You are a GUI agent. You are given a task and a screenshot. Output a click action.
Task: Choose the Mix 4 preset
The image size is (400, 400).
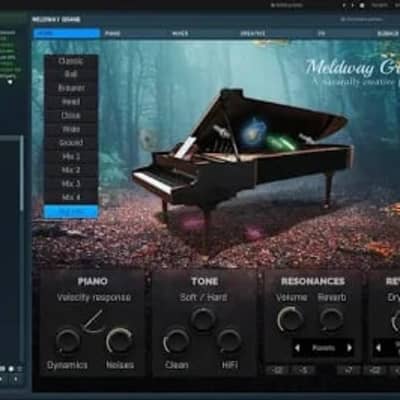(71, 197)
